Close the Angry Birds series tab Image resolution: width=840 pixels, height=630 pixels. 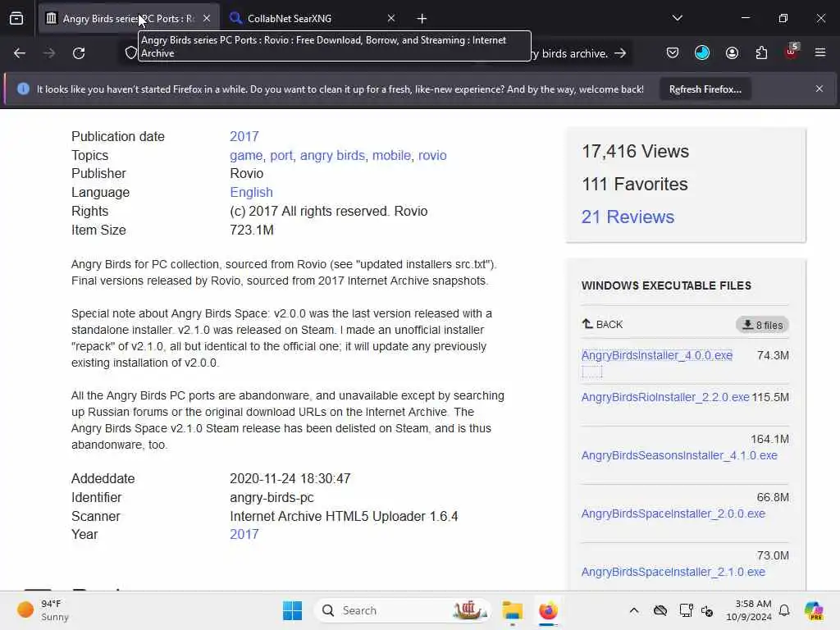pos(207,18)
